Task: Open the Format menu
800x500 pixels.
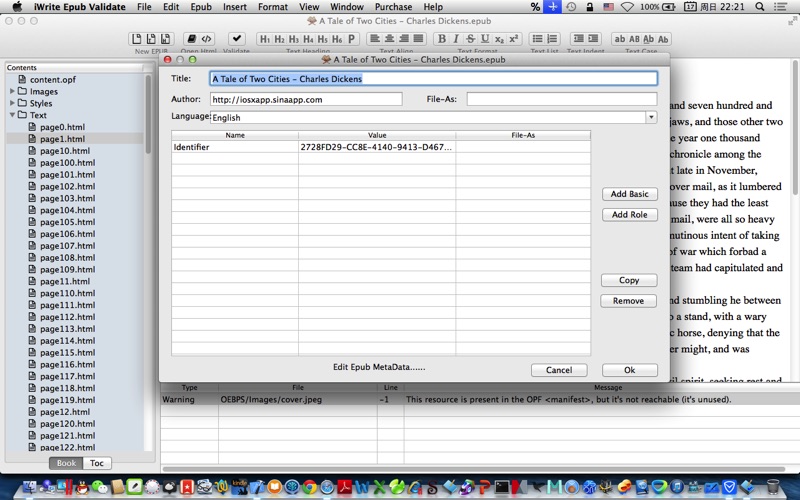Action: [x=273, y=7]
